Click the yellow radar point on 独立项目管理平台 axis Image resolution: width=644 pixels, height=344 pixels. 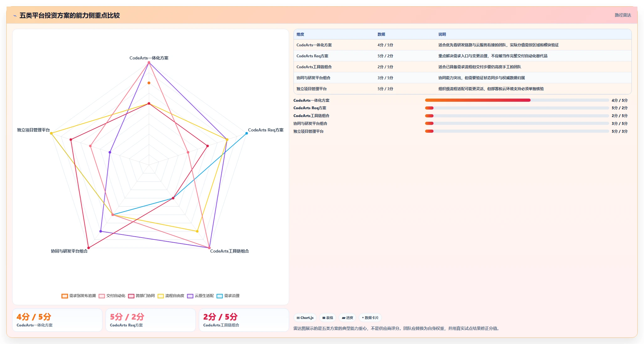[51, 133]
